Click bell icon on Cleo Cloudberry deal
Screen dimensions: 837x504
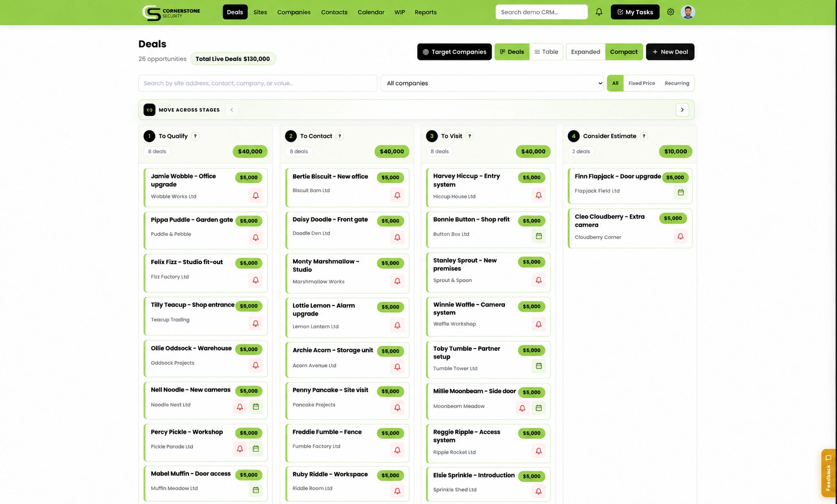pos(681,236)
